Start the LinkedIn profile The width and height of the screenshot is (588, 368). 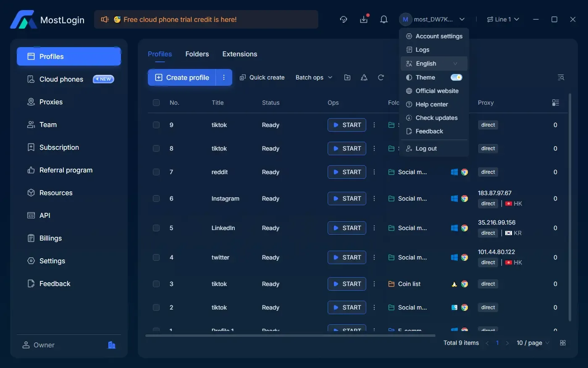(x=346, y=228)
